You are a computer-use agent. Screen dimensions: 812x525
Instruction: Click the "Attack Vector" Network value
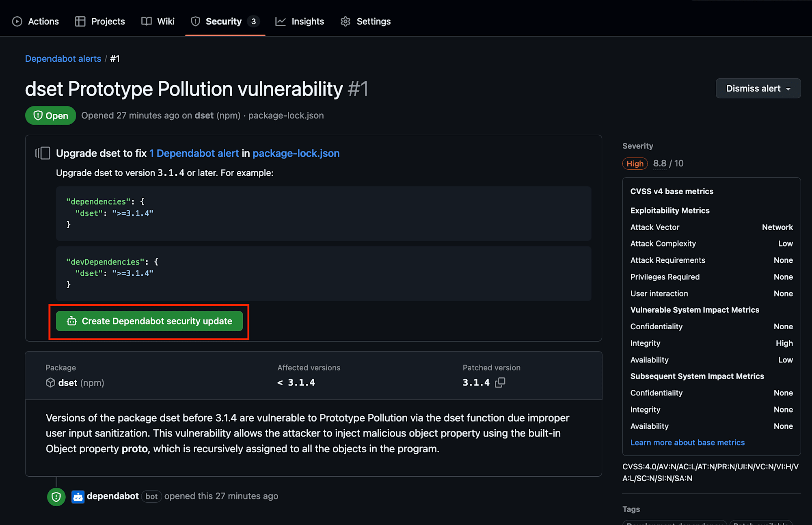tap(777, 227)
